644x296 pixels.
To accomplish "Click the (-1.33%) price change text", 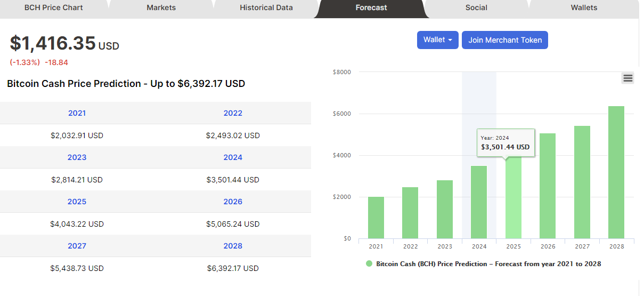I will click(x=25, y=62).
